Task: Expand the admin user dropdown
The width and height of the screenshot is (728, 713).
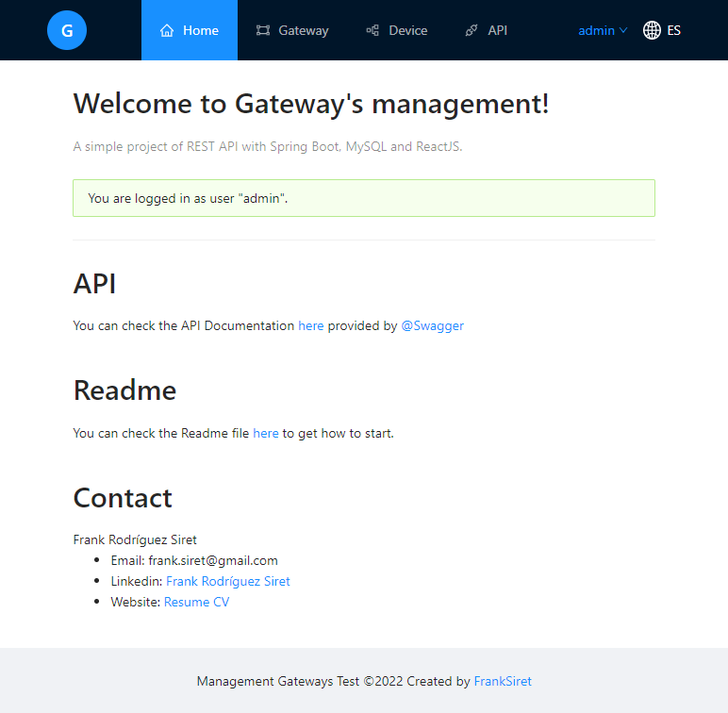Action: click(x=603, y=30)
